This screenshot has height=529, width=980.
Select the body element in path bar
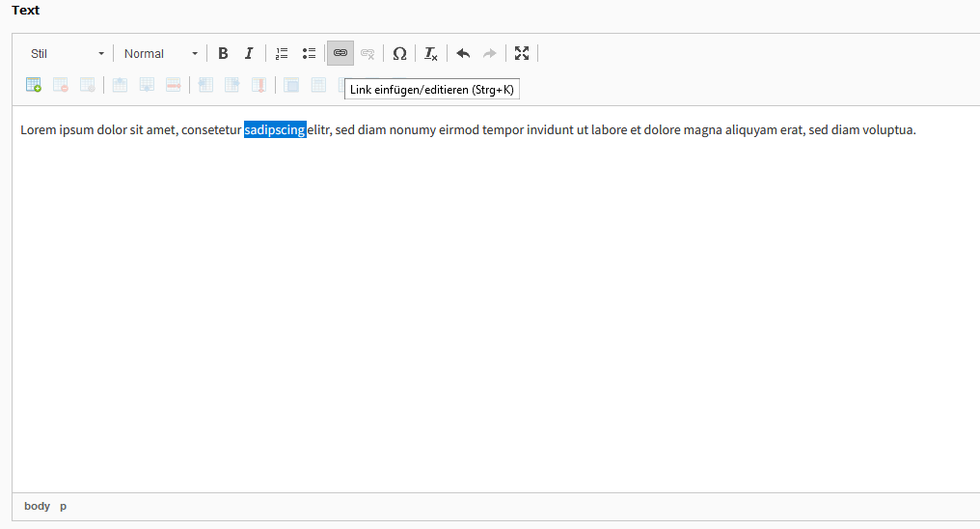[37, 506]
